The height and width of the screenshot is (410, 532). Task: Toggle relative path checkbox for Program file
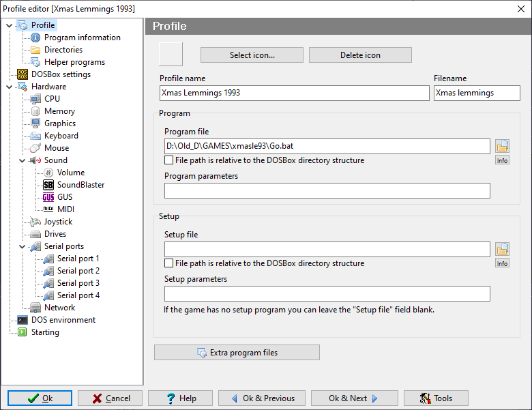[168, 160]
